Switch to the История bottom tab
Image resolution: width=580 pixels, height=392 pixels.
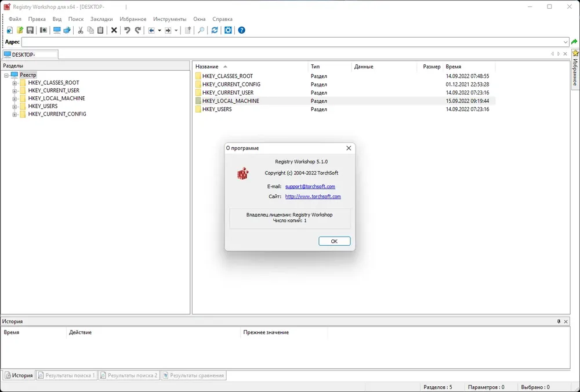[x=19, y=375]
